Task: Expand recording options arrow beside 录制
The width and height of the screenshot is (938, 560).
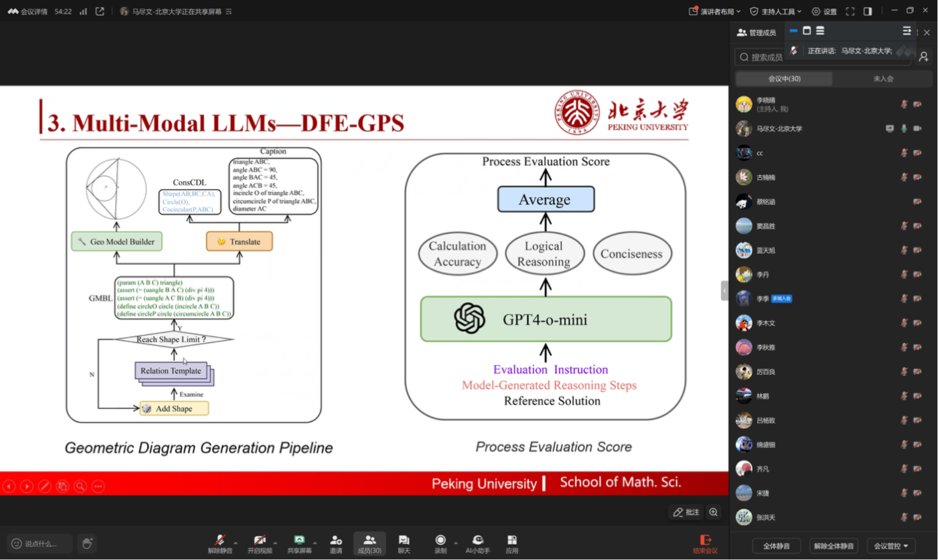Action: click(x=456, y=543)
